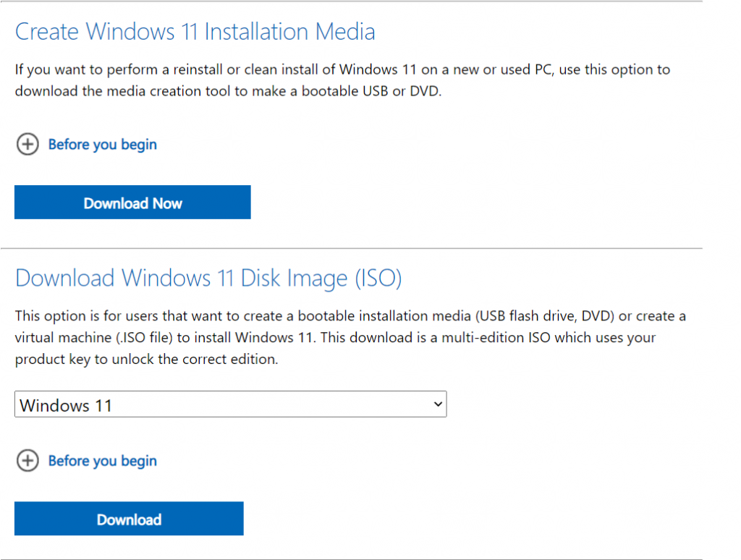Click the blue Download button for the ISO
Viewport: 741px width, 560px height.
coord(129,519)
